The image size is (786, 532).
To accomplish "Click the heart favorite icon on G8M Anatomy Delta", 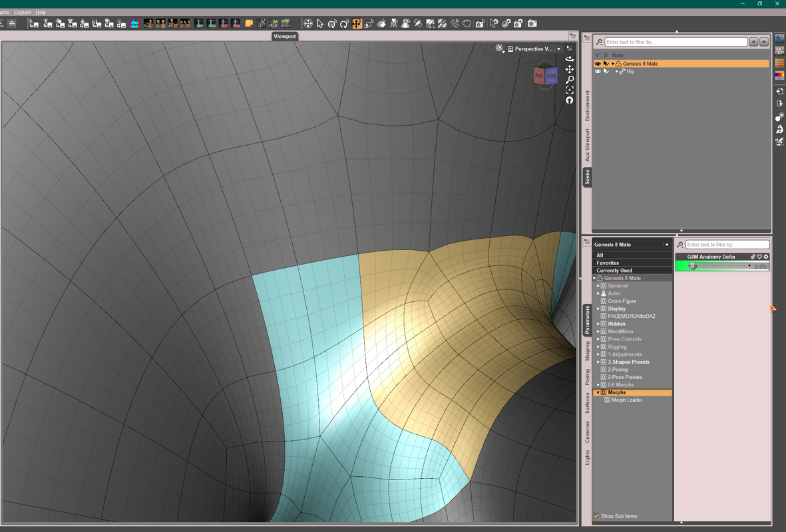I will 759,257.
